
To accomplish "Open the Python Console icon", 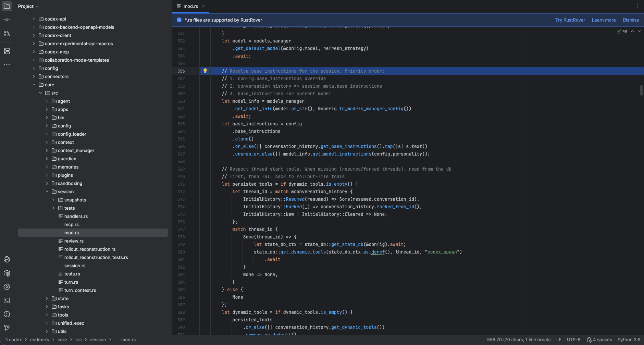I will coord(7,259).
